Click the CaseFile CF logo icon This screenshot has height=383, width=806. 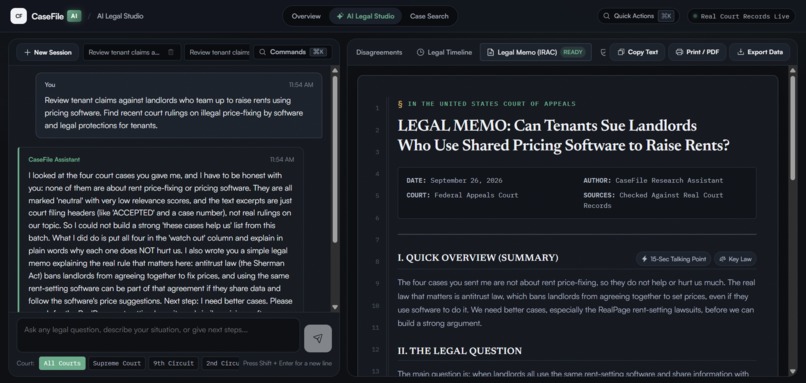[x=19, y=16]
